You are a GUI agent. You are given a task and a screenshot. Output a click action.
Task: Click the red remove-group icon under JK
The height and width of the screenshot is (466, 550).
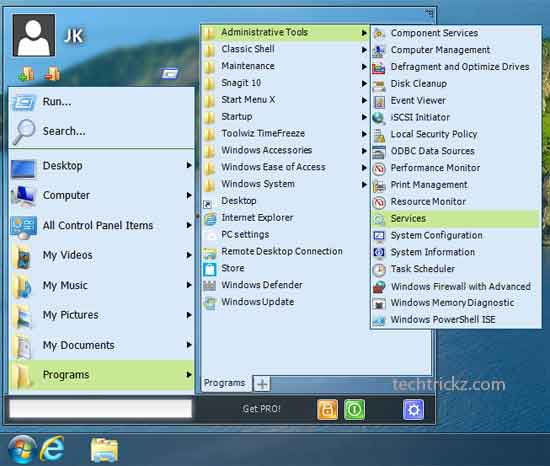(x=52, y=74)
